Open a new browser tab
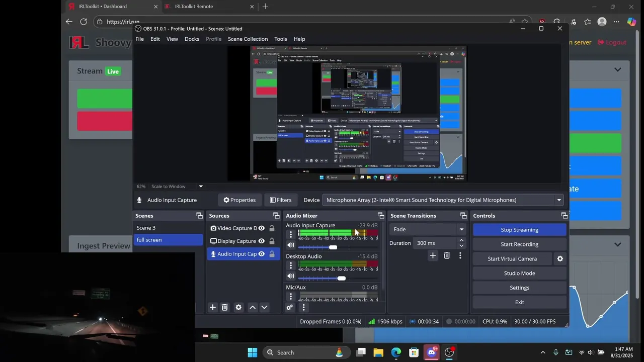Image resolution: width=644 pixels, height=362 pixels. 265,7
